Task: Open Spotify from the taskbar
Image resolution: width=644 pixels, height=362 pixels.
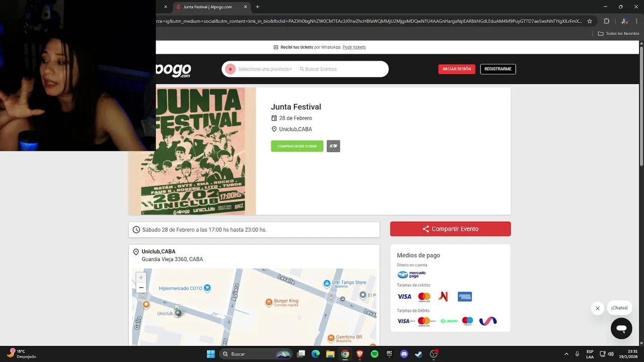Action: [x=374, y=354]
